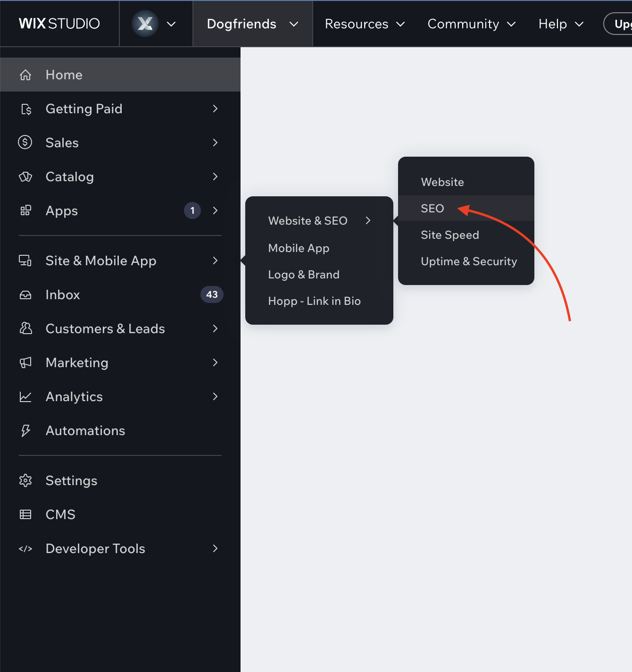This screenshot has height=672, width=632.
Task: Click the Marketing megaphone icon
Action: [x=25, y=362]
